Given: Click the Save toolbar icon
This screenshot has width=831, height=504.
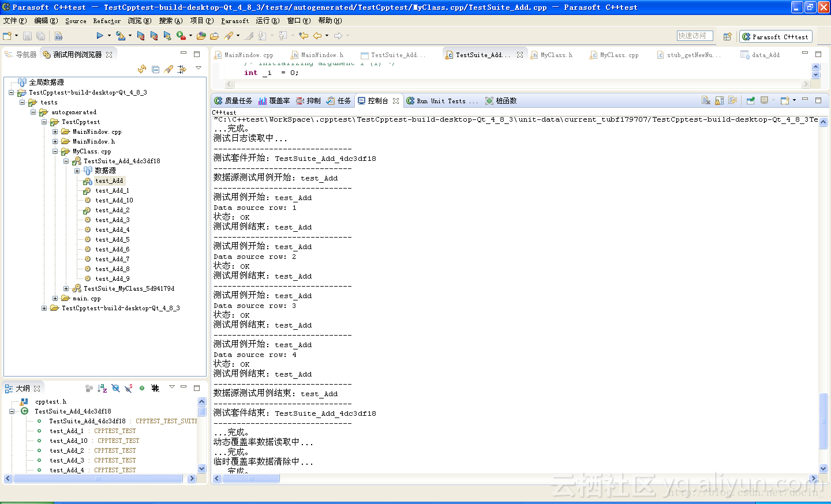Looking at the screenshot, I should pos(27,36).
